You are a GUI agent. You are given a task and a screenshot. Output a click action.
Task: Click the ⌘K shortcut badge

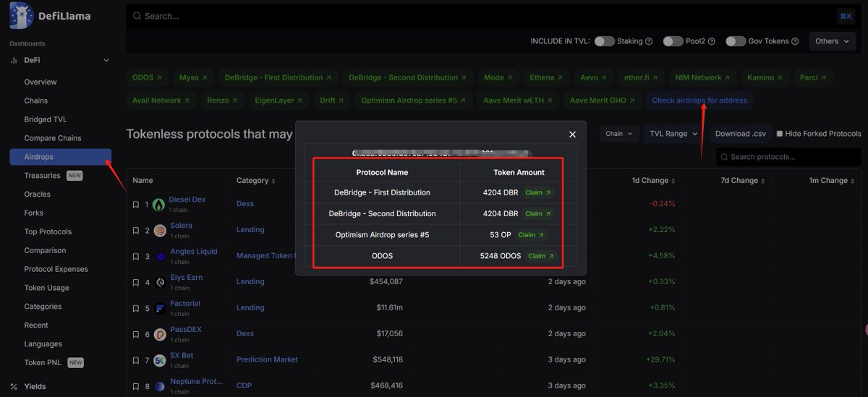tap(845, 16)
